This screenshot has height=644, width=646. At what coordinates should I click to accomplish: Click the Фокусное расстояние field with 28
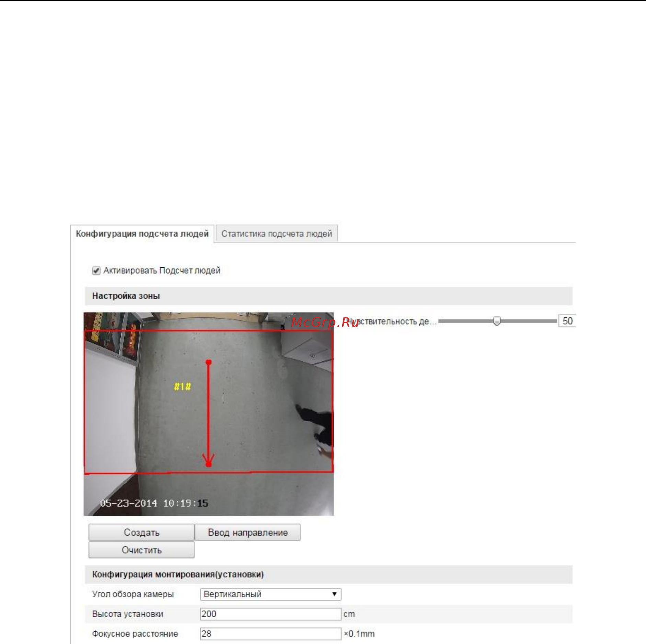pyautogui.click(x=270, y=634)
